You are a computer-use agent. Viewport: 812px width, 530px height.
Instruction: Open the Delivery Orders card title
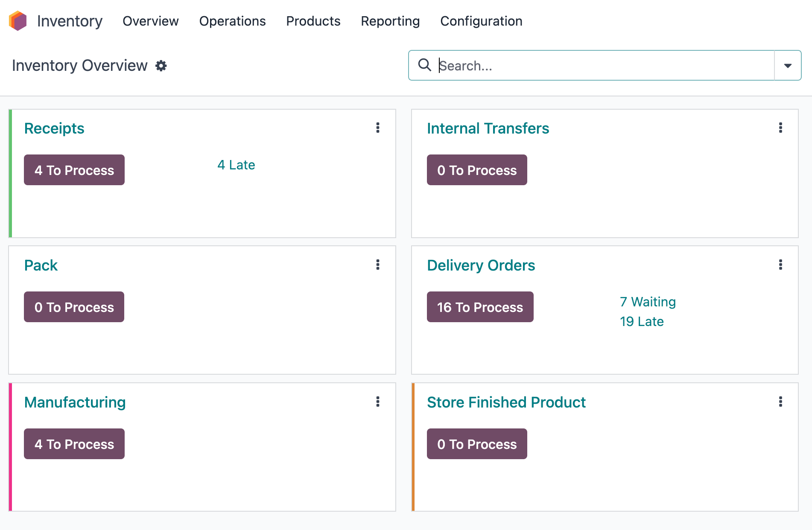(481, 265)
